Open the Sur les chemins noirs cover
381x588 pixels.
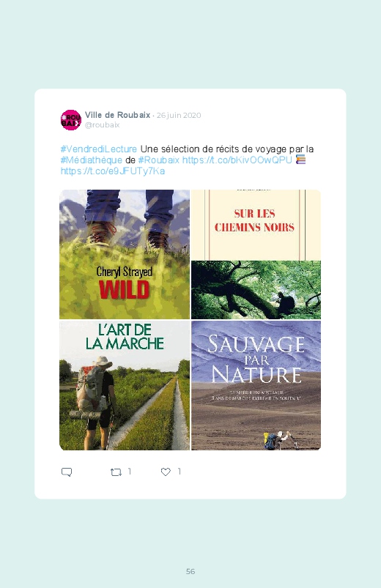click(x=256, y=254)
